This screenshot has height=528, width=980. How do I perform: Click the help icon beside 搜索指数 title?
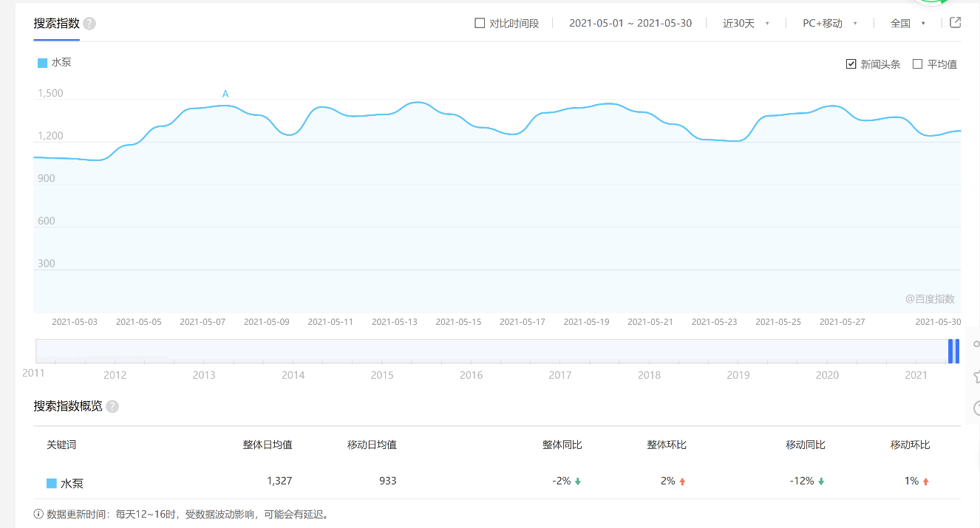tap(89, 24)
